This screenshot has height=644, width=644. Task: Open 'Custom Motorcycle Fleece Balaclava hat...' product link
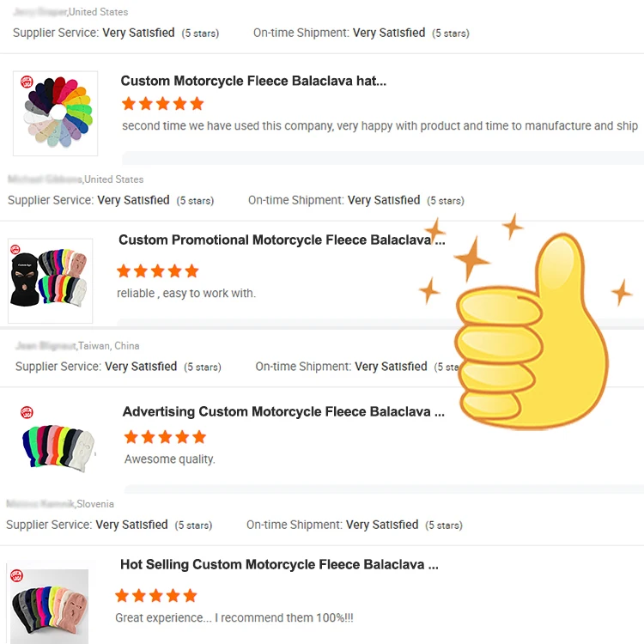[x=253, y=81]
